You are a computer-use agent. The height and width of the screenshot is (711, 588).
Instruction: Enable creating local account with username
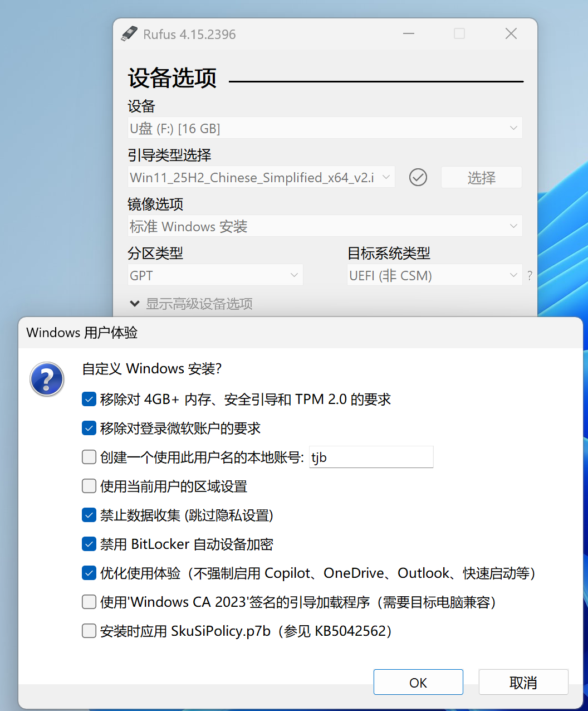[89, 457]
